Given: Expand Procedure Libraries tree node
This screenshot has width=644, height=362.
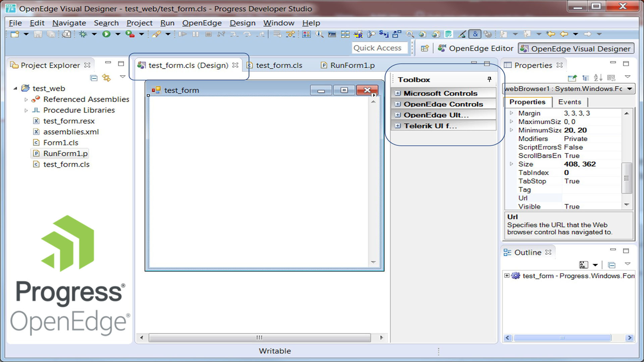Looking at the screenshot, I should tap(26, 110).
